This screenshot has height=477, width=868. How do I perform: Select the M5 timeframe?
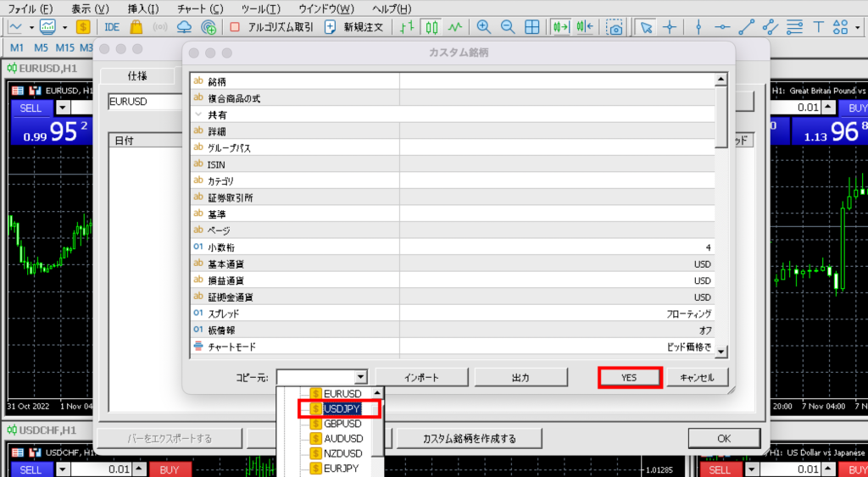click(x=41, y=47)
